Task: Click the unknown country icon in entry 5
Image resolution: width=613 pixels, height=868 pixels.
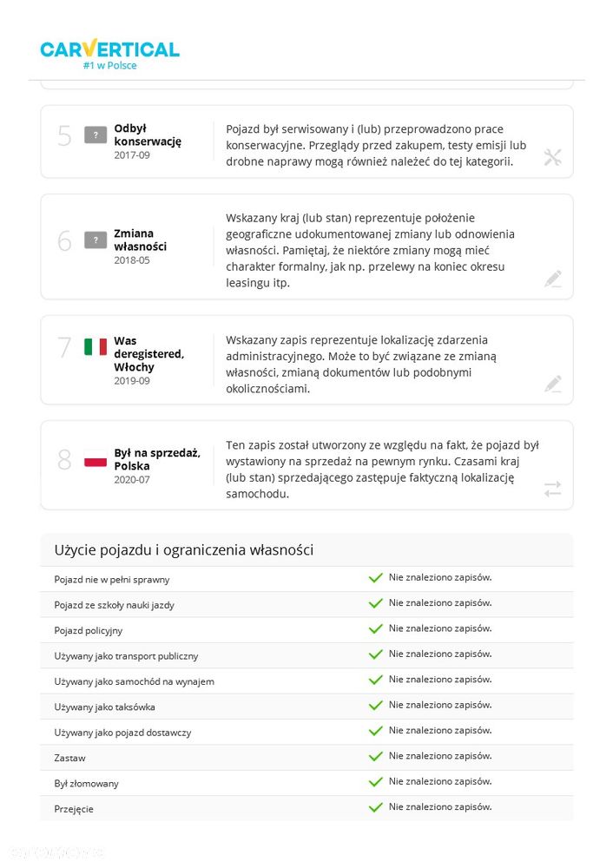Action: (96, 135)
